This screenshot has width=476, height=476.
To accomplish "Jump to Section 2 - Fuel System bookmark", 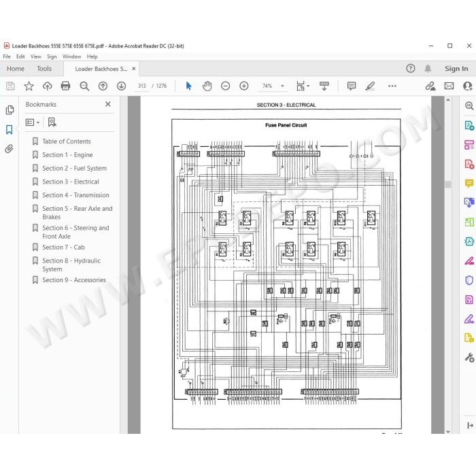I will click(x=74, y=168).
